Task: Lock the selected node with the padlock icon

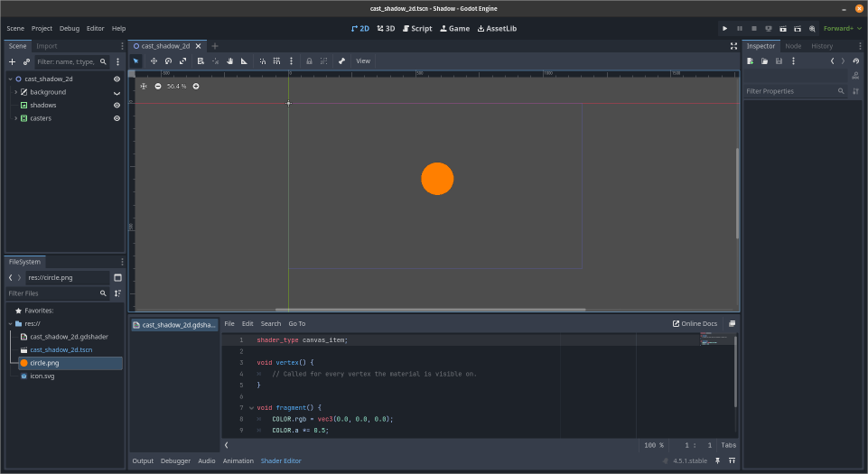Action: pos(309,61)
